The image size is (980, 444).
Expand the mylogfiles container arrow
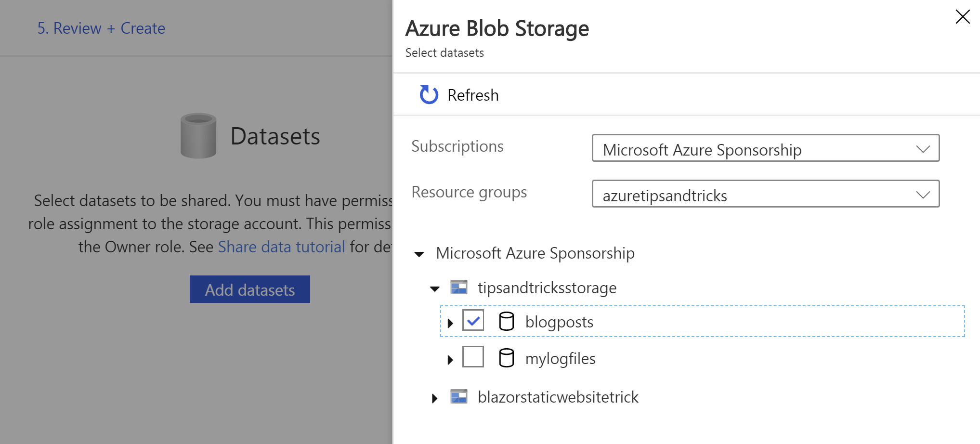pyautogui.click(x=450, y=360)
